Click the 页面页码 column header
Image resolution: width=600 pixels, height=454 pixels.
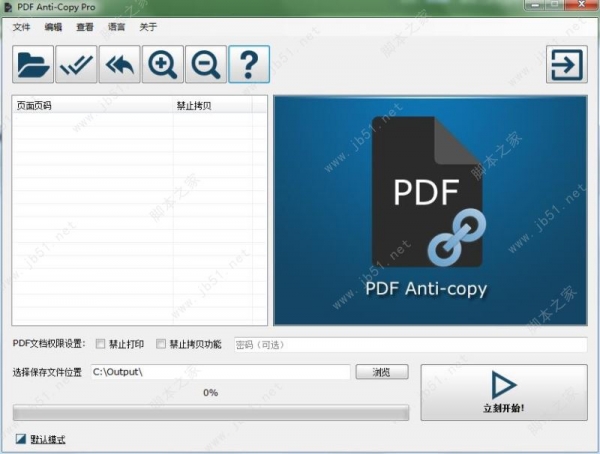(x=93, y=105)
